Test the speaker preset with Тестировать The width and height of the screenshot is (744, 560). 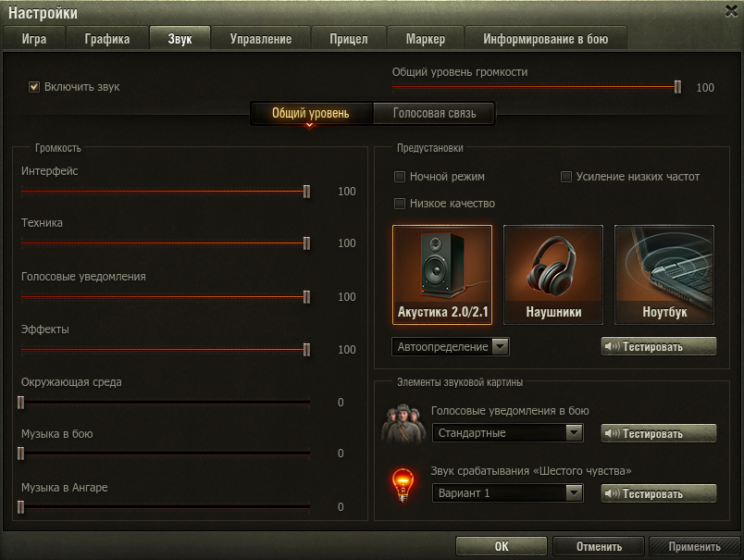(659, 346)
